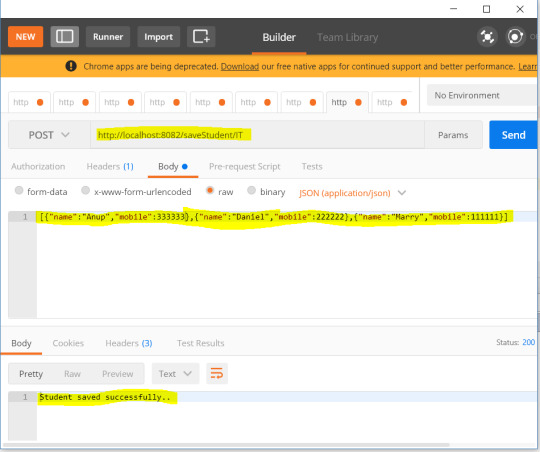Viewport: 540px width, 452px height.
Task: Follow the Download native apps link
Action: pyautogui.click(x=240, y=66)
